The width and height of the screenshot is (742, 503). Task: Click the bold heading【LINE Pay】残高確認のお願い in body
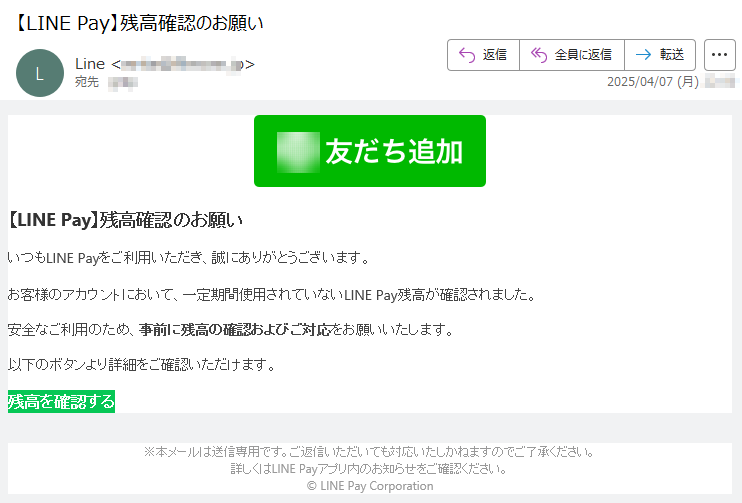pos(124,220)
